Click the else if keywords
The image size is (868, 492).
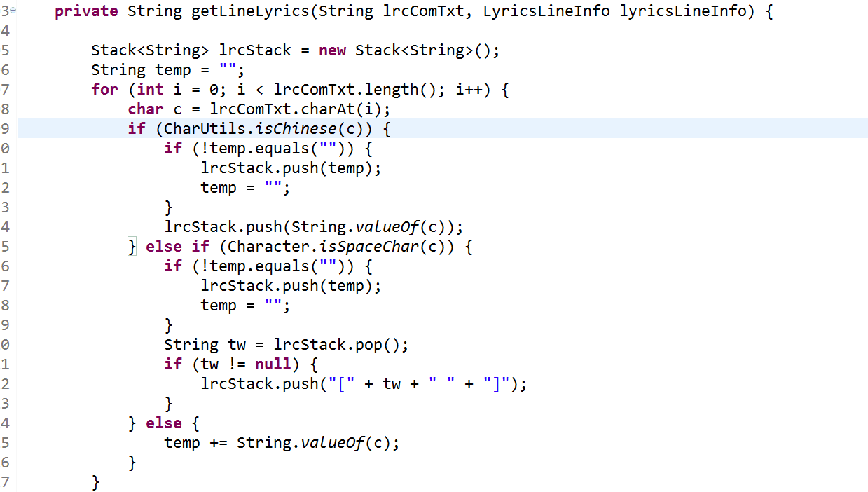click(177, 247)
